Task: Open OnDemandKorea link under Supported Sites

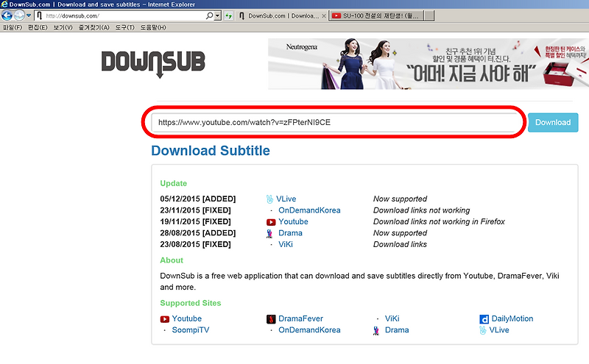Action: (x=309, y=330)
